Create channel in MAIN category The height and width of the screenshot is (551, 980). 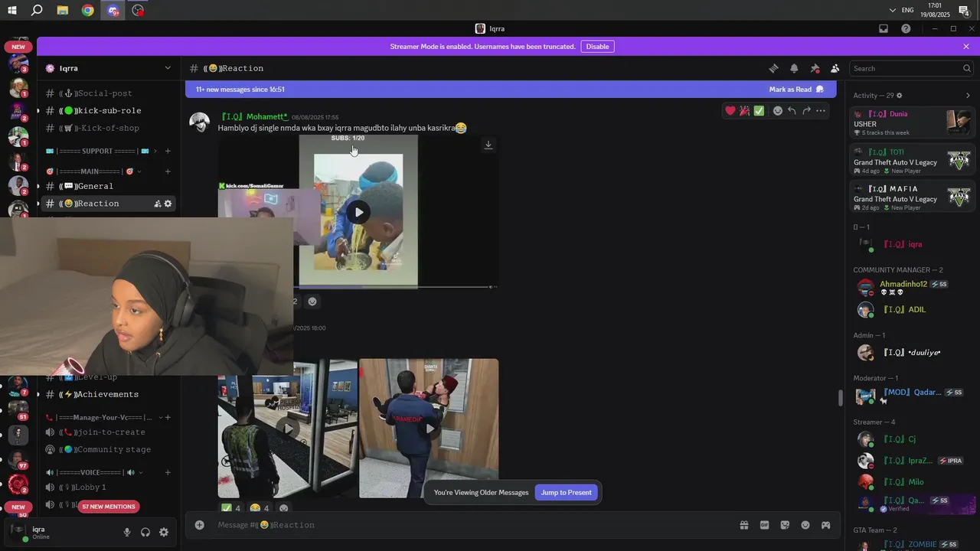point(168,171)
